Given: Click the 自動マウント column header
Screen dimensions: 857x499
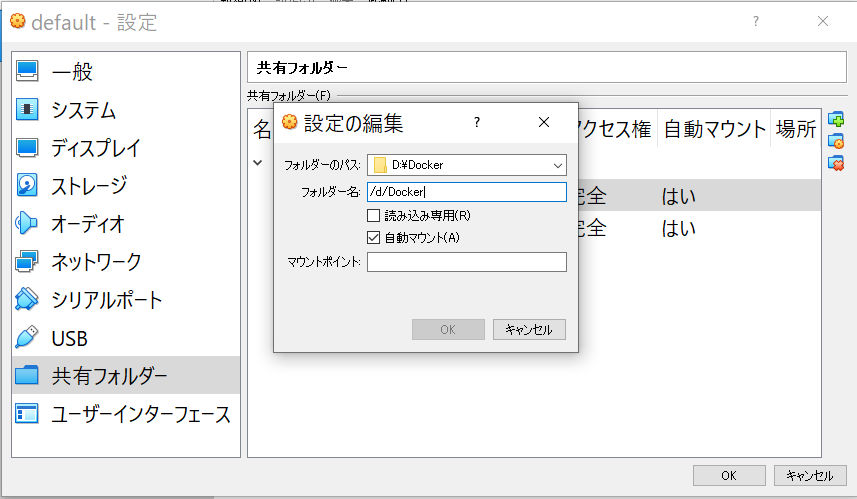Looking at the screenshot, I should 714,129.
